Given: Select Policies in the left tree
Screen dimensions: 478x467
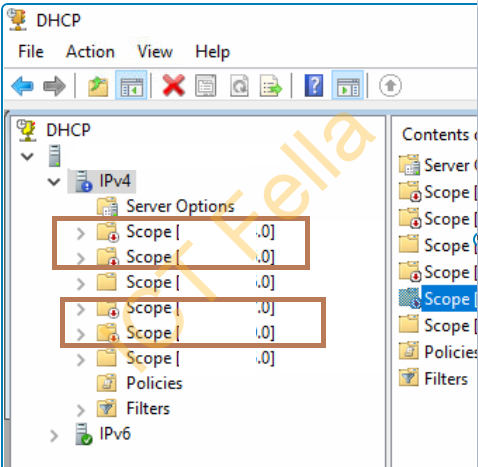Looking at the screenshot, I should click(x=155, y=383).
